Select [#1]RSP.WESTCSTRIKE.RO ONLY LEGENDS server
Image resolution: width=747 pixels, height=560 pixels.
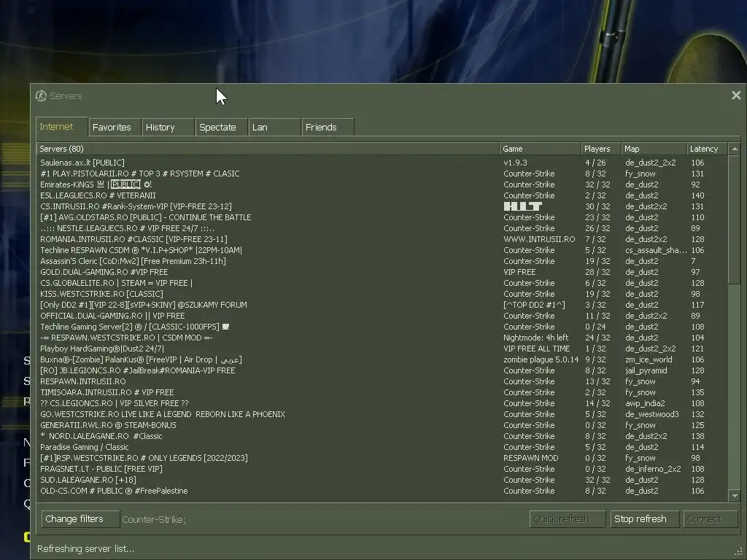click(382, 458)
